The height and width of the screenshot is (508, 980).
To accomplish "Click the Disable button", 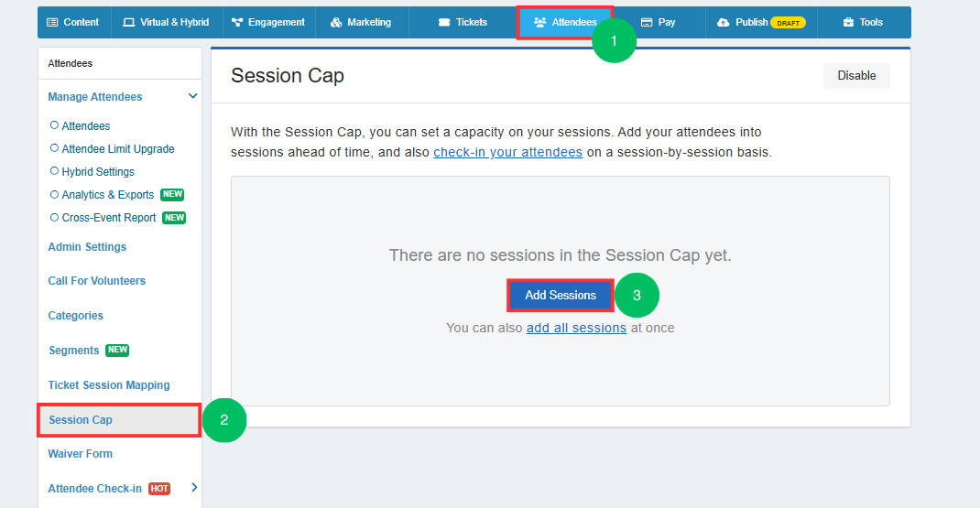I will [856, 76].
